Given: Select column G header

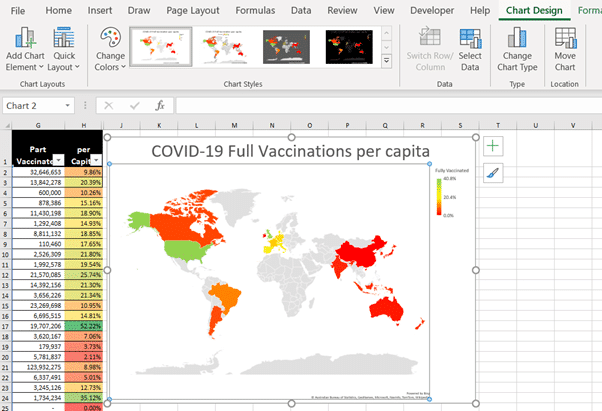Looking at the screenshot, I should (38, 125).
